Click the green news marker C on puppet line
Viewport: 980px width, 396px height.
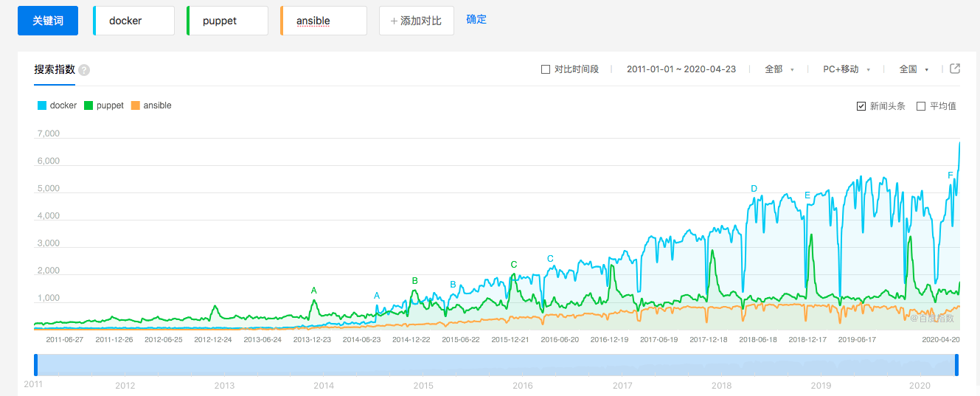tap(514, 265)
